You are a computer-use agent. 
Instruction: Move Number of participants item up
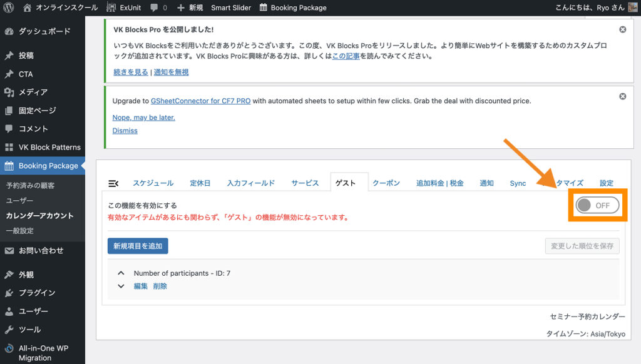pyautogui.click(x=121, y=273)
